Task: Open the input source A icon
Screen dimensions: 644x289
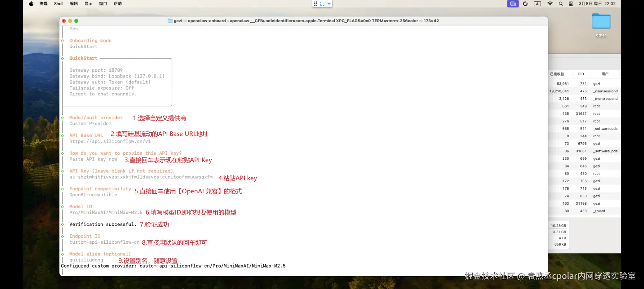Action: 537,4
